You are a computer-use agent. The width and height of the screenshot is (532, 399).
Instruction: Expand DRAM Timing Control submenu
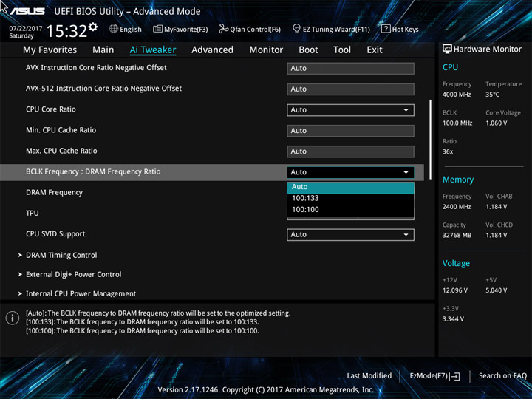[x=61, y=255]
